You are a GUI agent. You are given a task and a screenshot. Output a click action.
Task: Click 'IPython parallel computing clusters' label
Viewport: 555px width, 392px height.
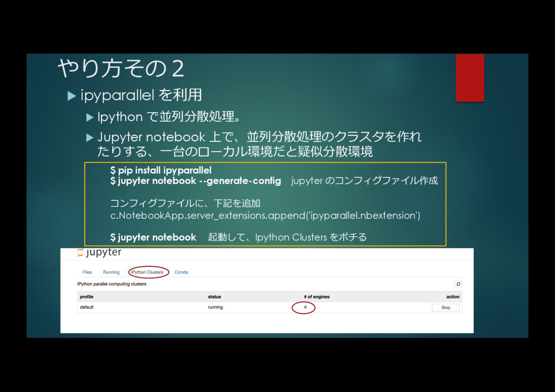(x=112, y=284)
